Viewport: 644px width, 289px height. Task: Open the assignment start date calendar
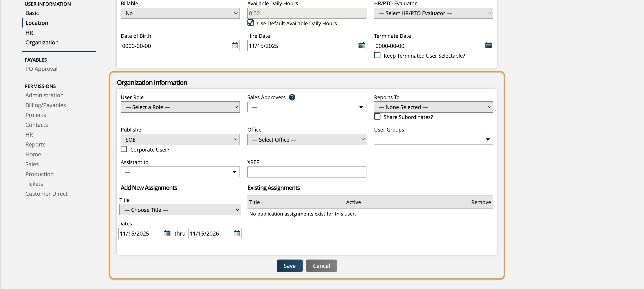coord(167,233)
